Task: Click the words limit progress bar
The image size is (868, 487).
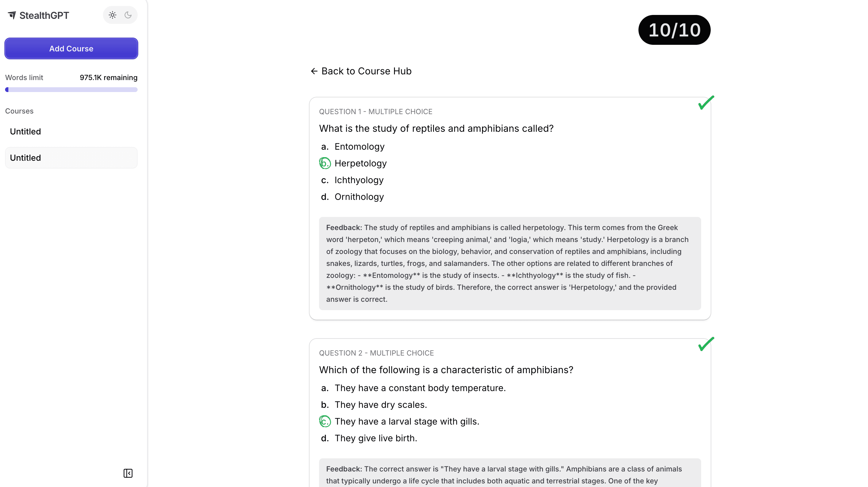Action: click(x=71, y=90)
